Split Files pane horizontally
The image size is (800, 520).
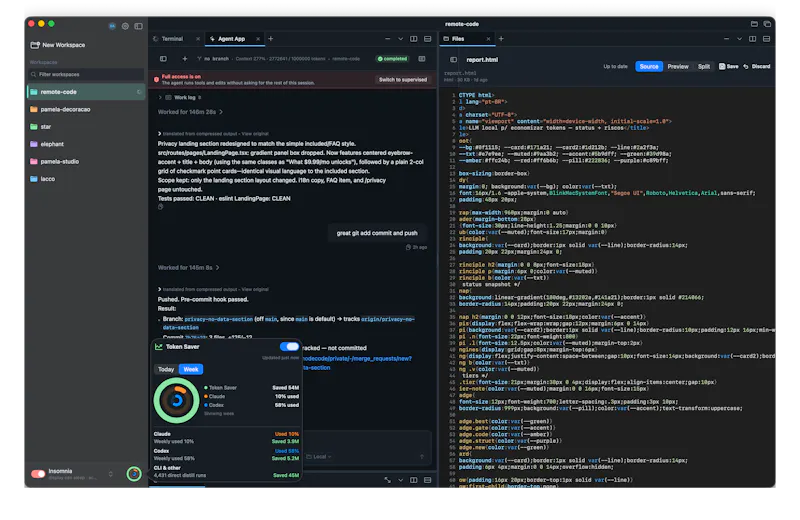(x=766, y=39)
